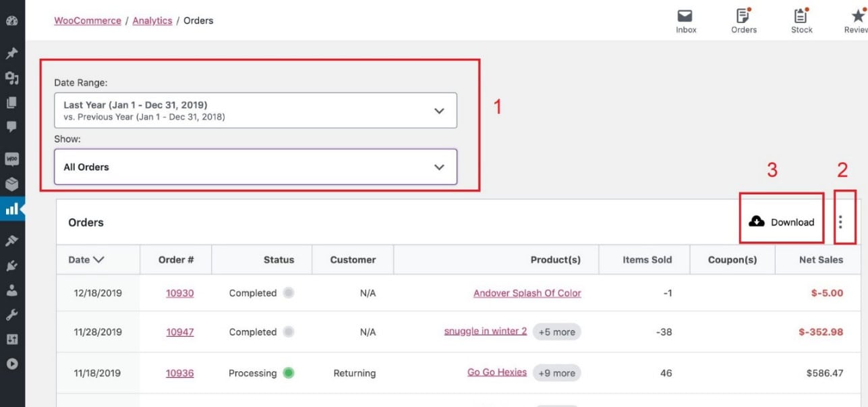Click the WooCommerce breadcrumb

click(x=87, y=20)
